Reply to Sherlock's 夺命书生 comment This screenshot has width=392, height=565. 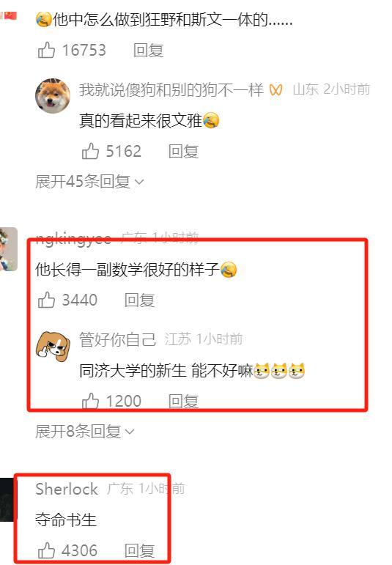pyautogui.click(x=139, y=551)
